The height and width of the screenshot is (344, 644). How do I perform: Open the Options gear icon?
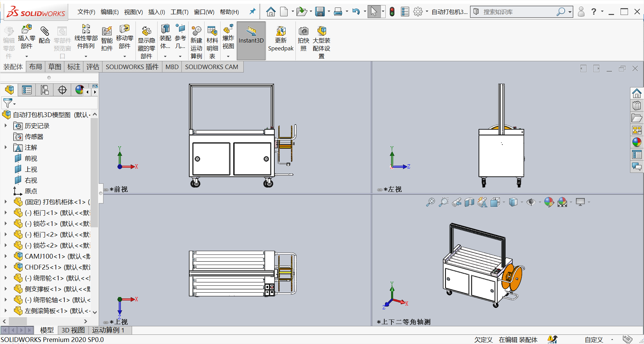point(418,12)
